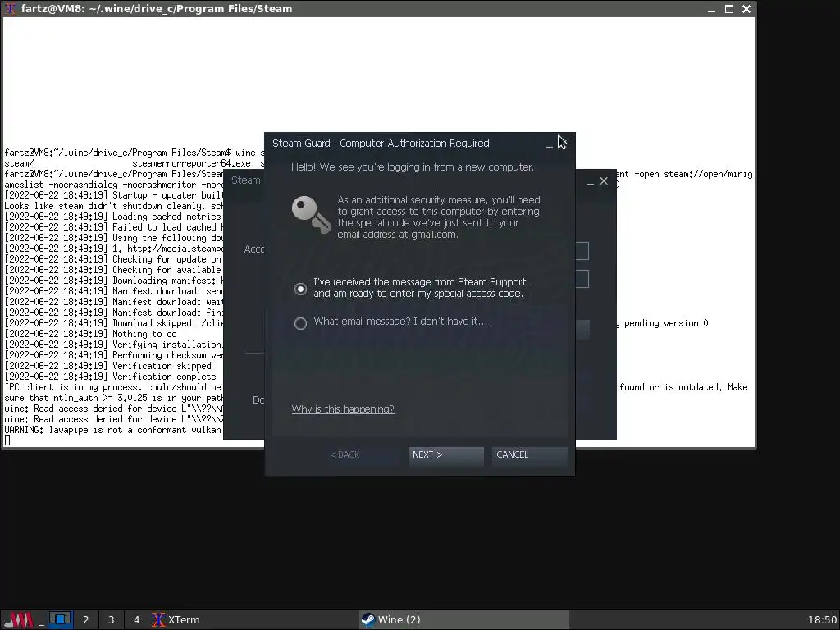Open the JWM start menu icon in taskbar
The width and height of the screenshot is (840, 630).
pos(19,620)
